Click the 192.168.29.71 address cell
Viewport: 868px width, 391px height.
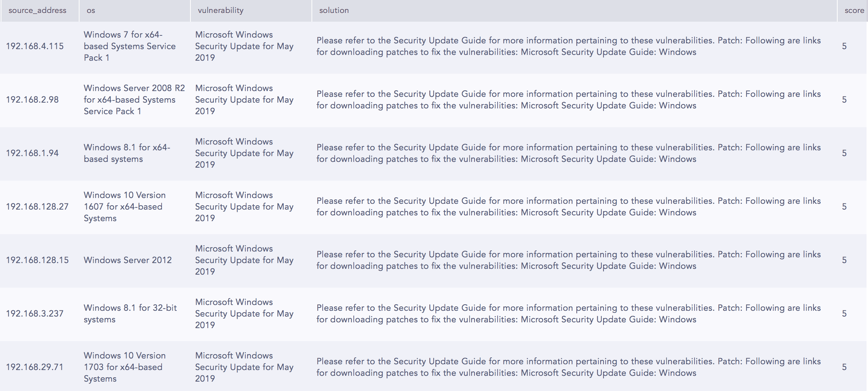(x=35, y=367)
